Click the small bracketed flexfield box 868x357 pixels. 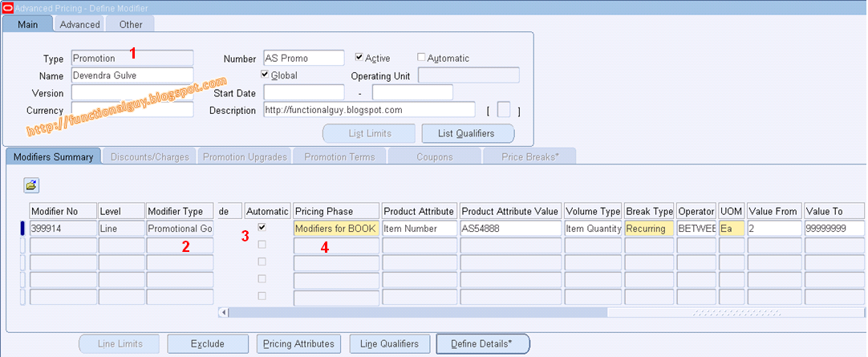(x=504, y=110)
